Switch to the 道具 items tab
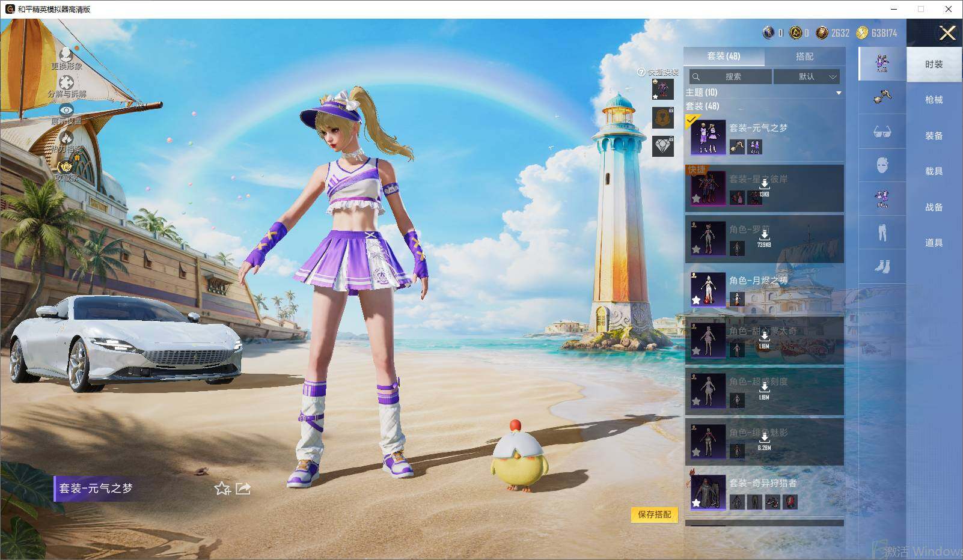The height and width of the screenshot is (560, 963). click(x=934, y=243)
